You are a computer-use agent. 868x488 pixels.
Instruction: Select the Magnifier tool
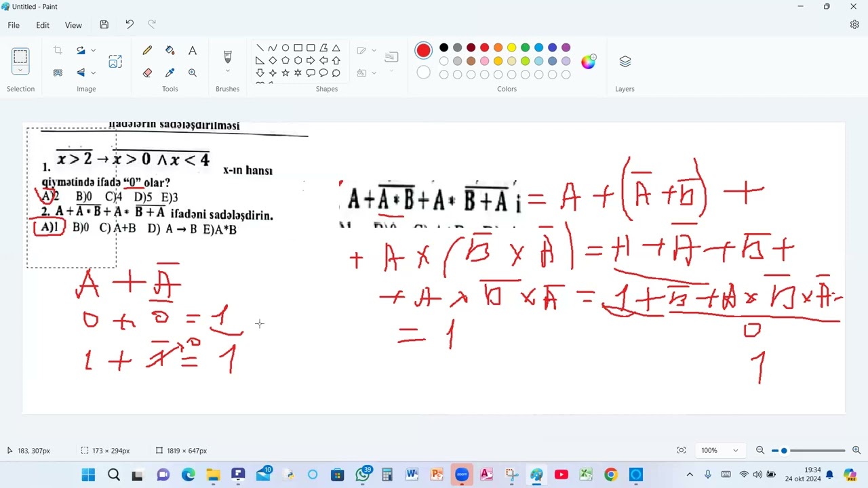[193, 73]
